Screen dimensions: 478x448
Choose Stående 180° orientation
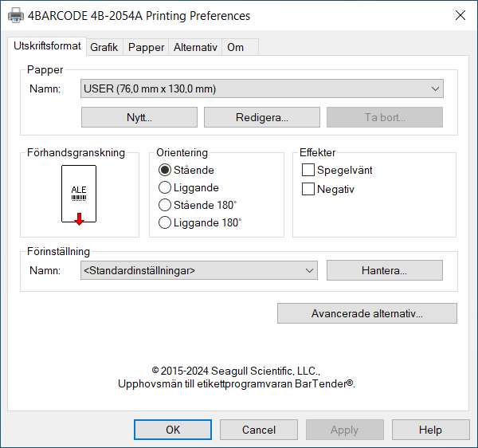tap(166, 205)
